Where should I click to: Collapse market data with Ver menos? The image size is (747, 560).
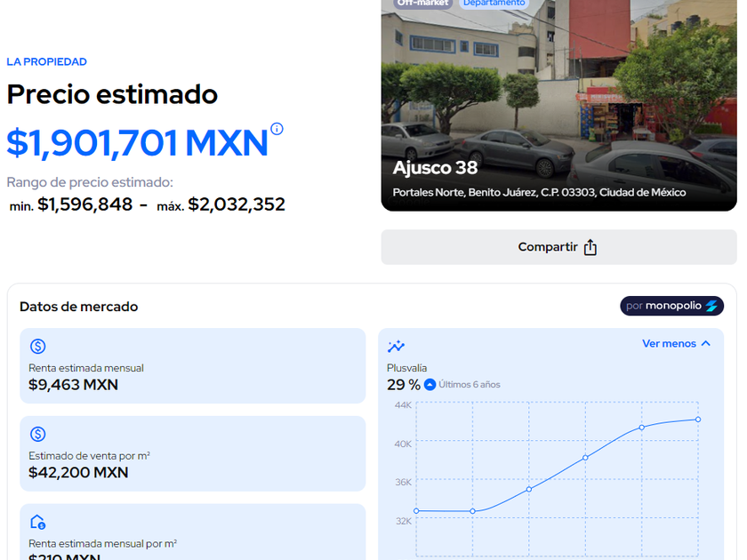coord(676,343)
